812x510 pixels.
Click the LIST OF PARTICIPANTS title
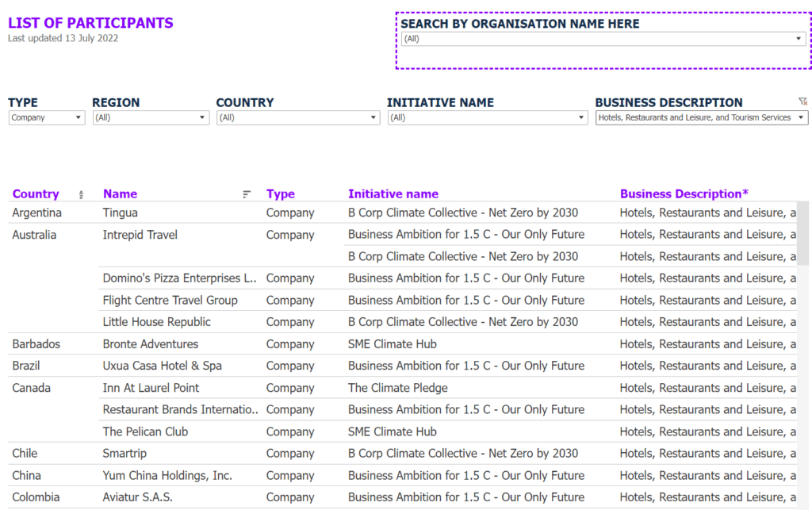(90, 23)
